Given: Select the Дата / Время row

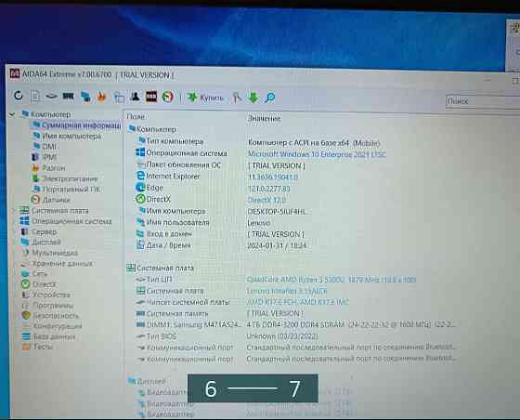Looking at the screenshot, I should [x=222, y=245].
